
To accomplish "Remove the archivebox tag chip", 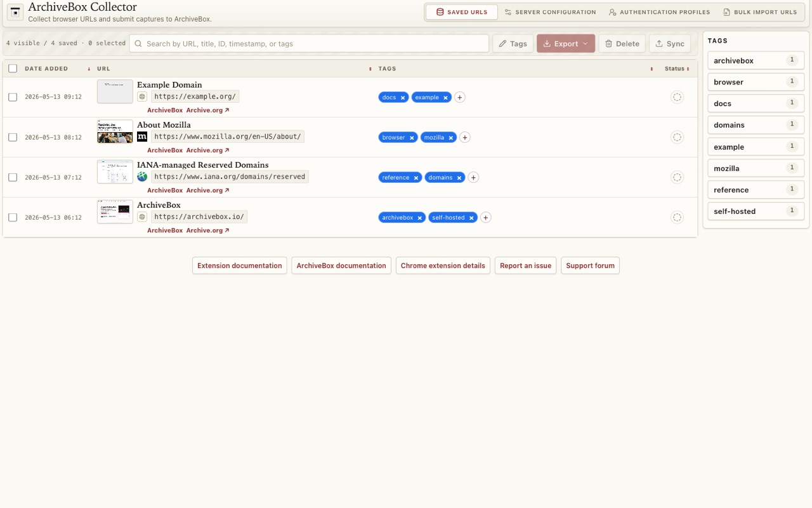I will click(419, 218).
